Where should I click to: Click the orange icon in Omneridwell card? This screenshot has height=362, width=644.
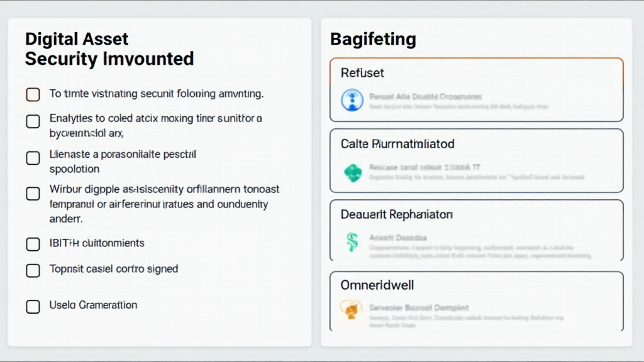tap(350, 308)
